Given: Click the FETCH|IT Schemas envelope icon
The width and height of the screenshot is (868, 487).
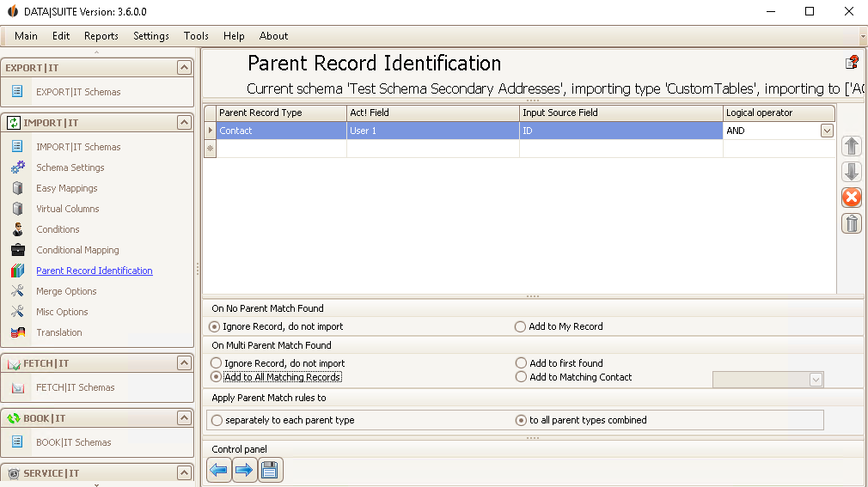Looking at the screenshot, I should coord(18,387).
